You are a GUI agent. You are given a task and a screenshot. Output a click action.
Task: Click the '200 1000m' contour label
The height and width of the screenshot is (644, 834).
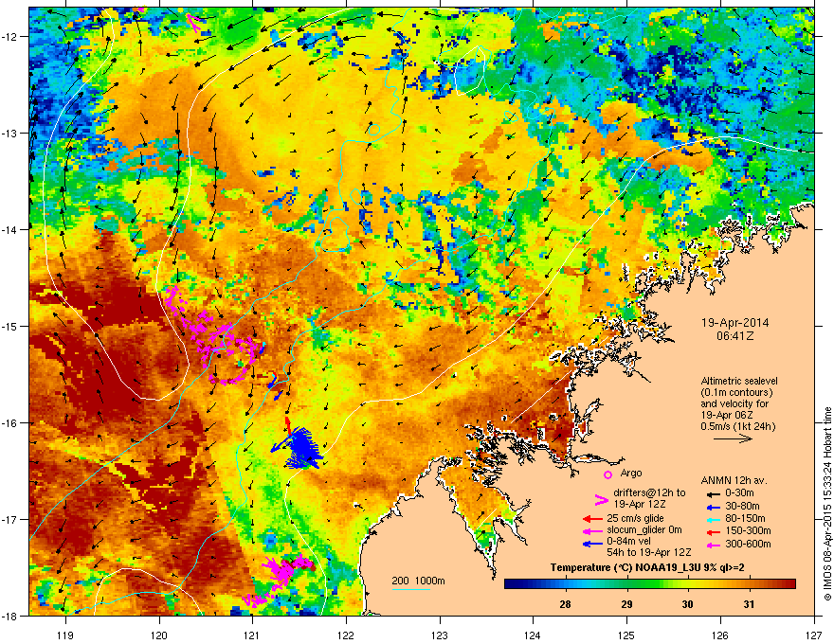click(418, 581)
